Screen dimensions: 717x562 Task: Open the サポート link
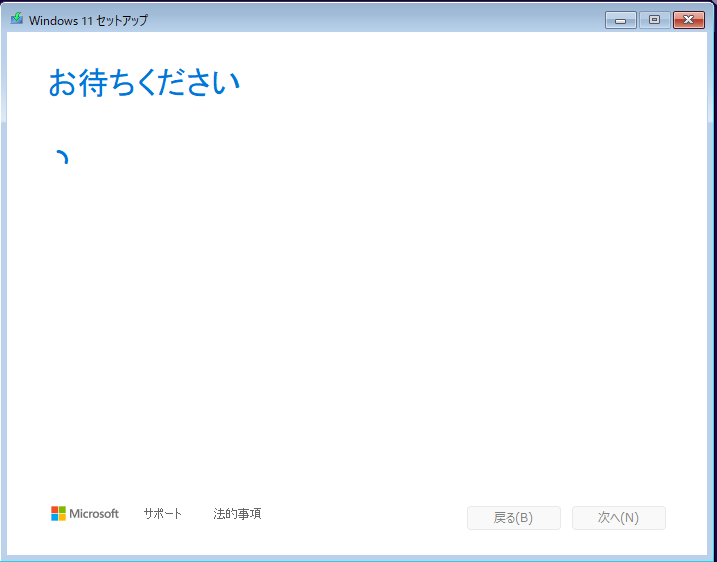[162, 514]
